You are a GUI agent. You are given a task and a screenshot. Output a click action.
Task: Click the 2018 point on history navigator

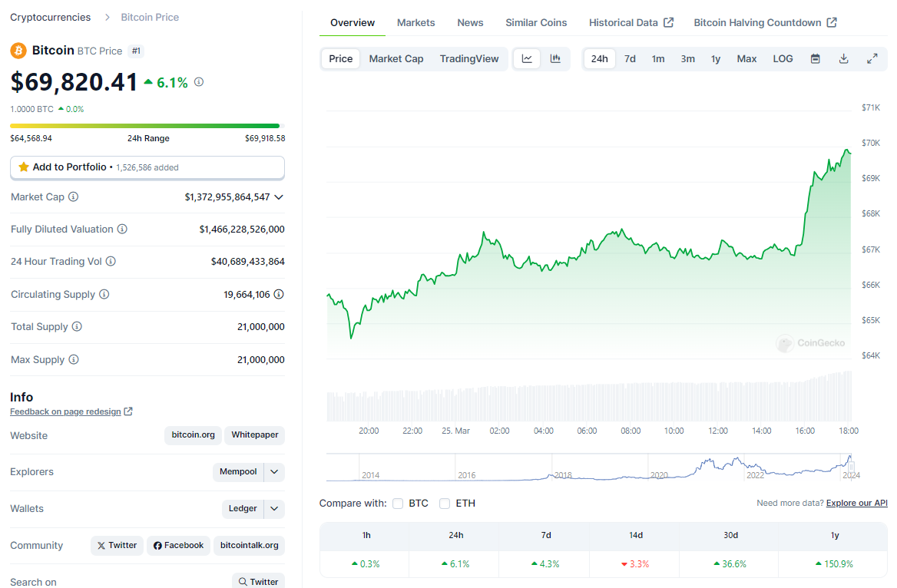point(562,474)
